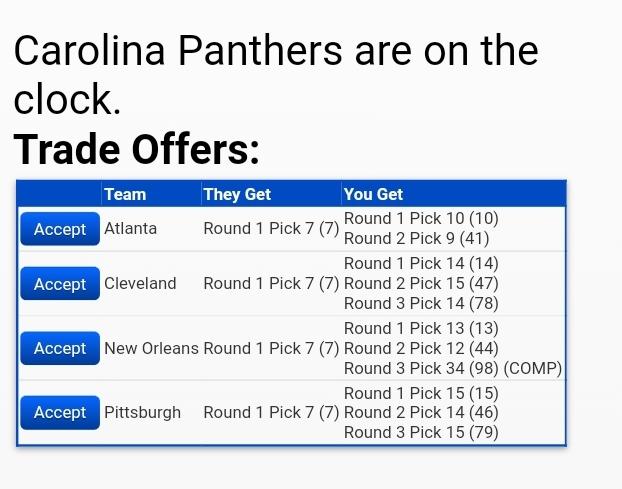Image resolution: width=622 pixels, height=489 pixels.
Task: Click Round 3 Pick 34 (98) COMP text
Action: click(453, 368)
